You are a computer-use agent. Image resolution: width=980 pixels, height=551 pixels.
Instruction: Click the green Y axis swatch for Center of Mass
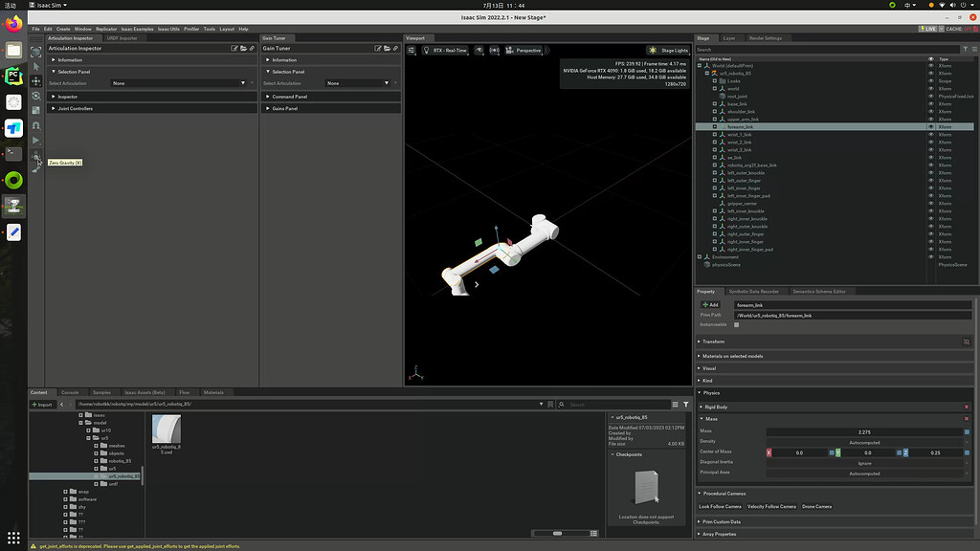point(837,452)
